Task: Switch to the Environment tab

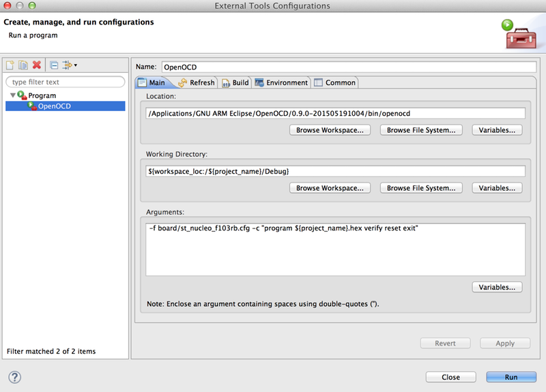Action: [x=281, y=82]
